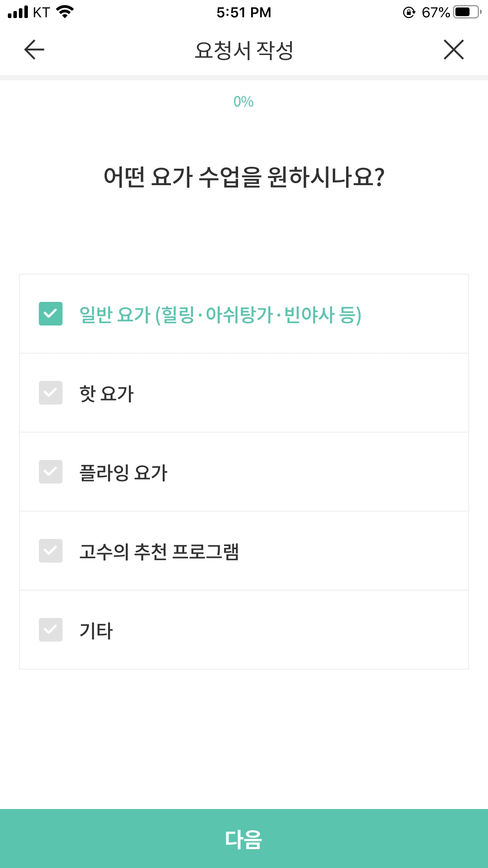Tap the back arrow icon
The height and width of the screenshot is (868, 488).
click(x=34, y=50)
